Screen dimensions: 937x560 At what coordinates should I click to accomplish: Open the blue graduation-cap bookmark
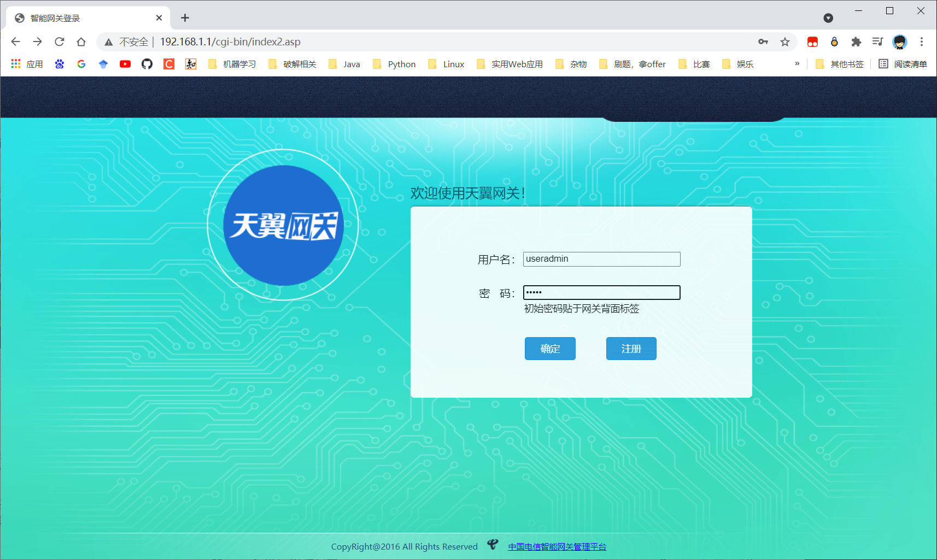[x=103, y=64]
